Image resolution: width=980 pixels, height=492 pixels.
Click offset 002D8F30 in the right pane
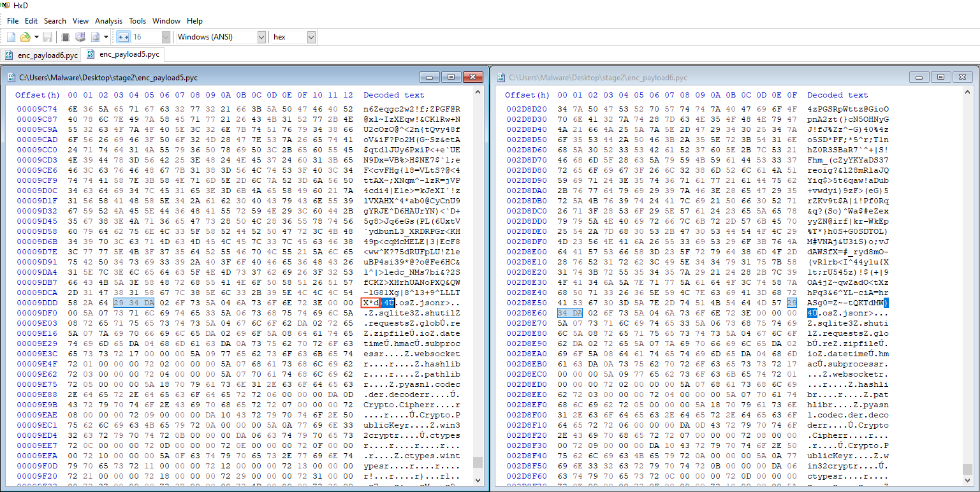coord(527,445)
